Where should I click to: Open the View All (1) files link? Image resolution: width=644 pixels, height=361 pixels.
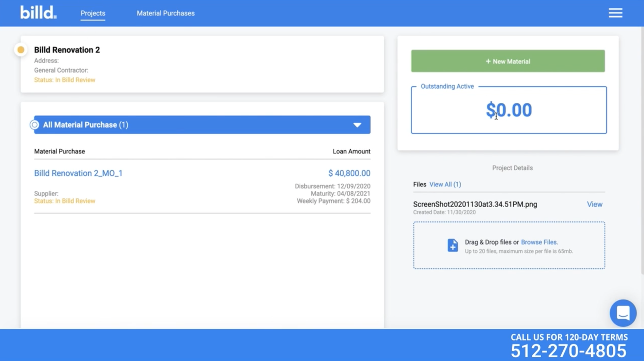pyautogui.click(x=445, y=184)
